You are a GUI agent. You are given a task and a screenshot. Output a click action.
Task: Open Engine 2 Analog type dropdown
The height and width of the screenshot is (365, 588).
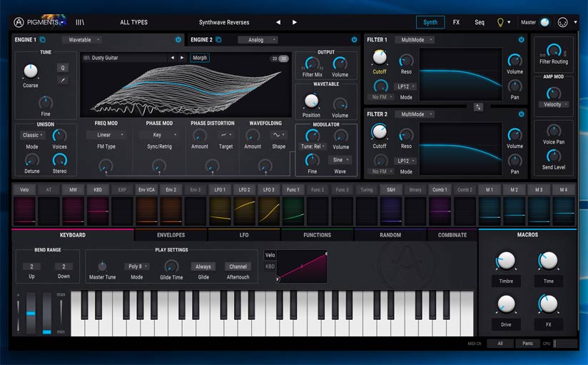click(258, 39)
